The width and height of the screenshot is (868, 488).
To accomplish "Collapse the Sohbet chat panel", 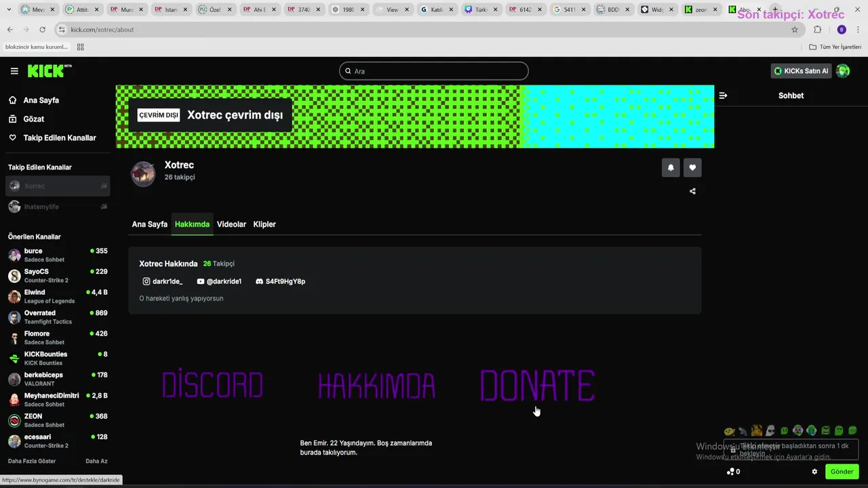I will [723, 96].
